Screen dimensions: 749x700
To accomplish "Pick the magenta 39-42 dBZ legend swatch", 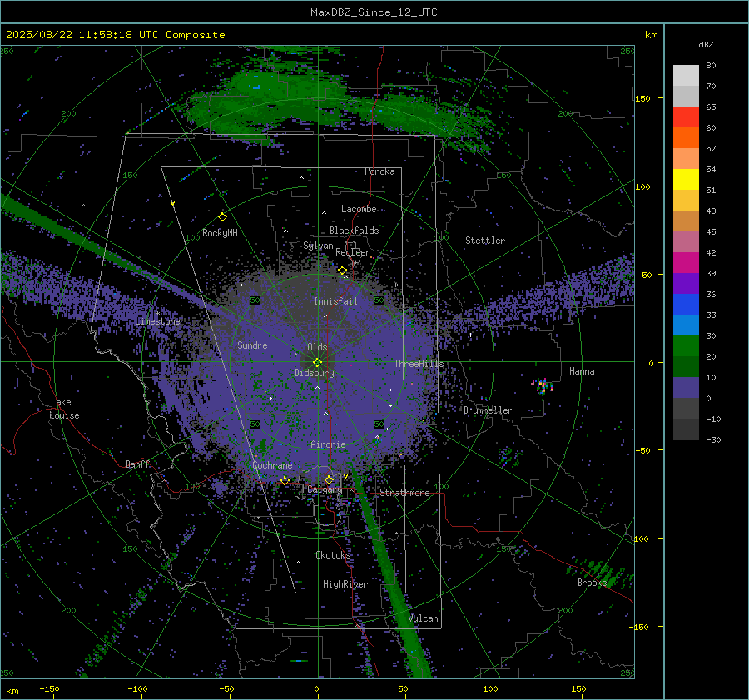I will click(x=686, y=263).
